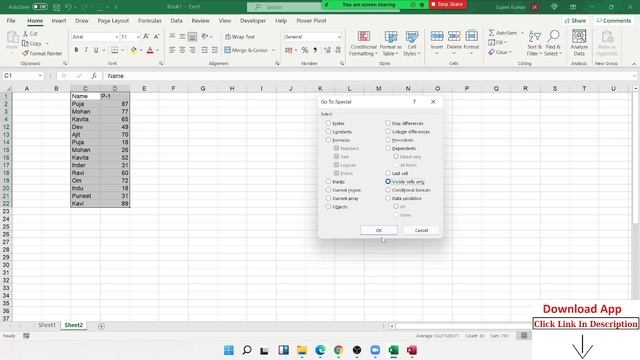Open the Comments pane

point(613,20)
